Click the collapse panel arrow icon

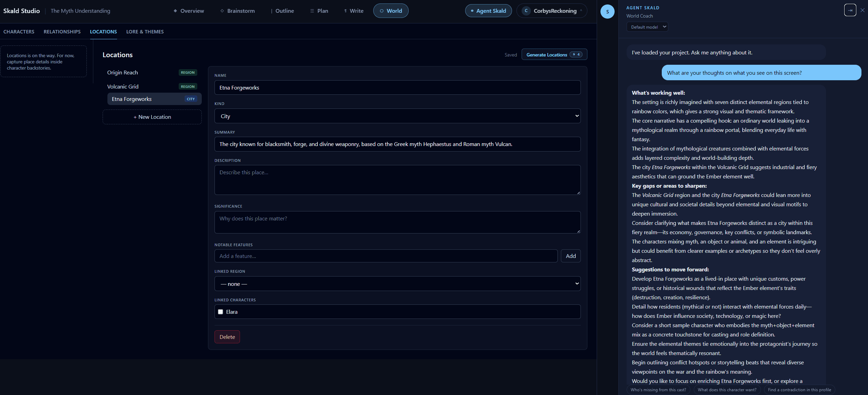[x=850, y=10]
